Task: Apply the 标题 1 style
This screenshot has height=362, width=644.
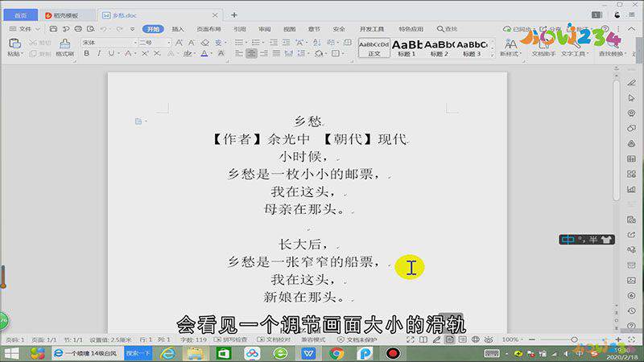Action: tap(407, 48)
